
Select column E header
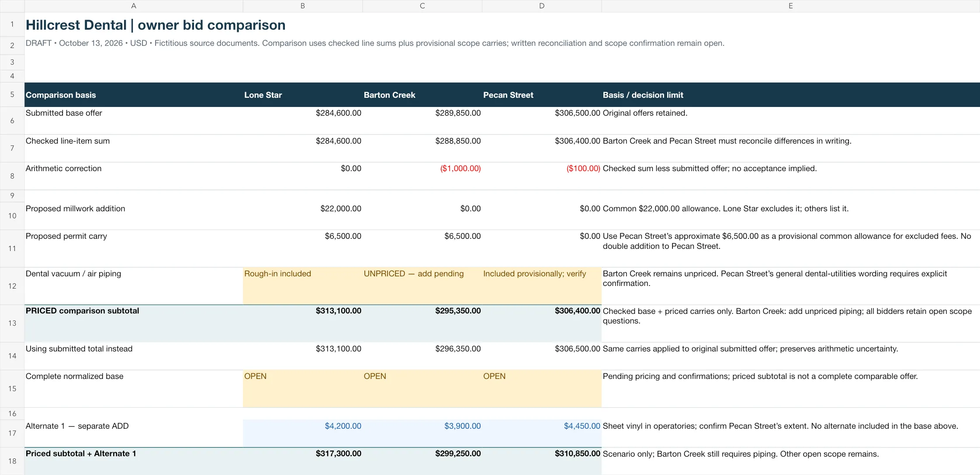coord(791,6)
